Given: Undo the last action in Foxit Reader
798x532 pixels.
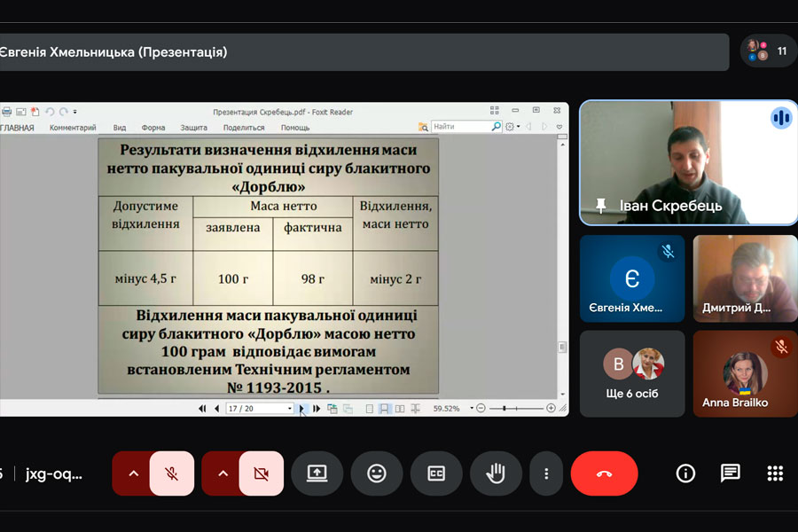Looking at the screenshot, I should 50,112.
